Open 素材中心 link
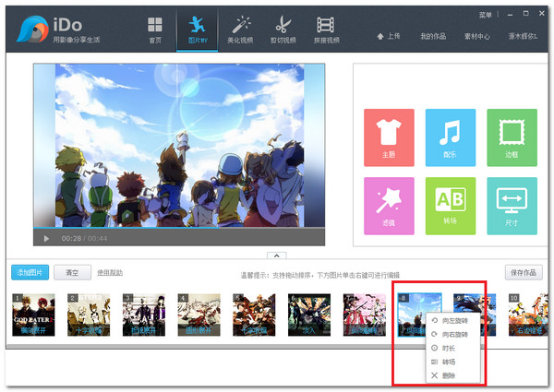The width and height of the screenshot is (554, 392). (x=477, y=36)
